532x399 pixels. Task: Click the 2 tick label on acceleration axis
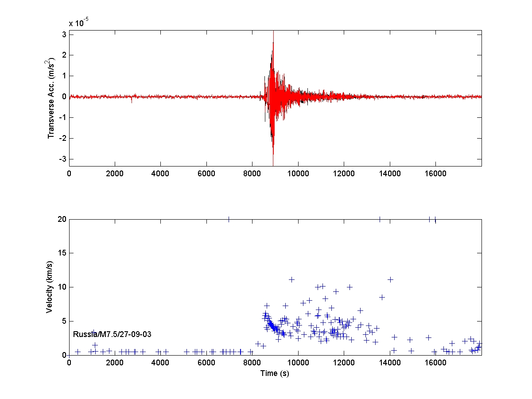click(x=64, y=55)
